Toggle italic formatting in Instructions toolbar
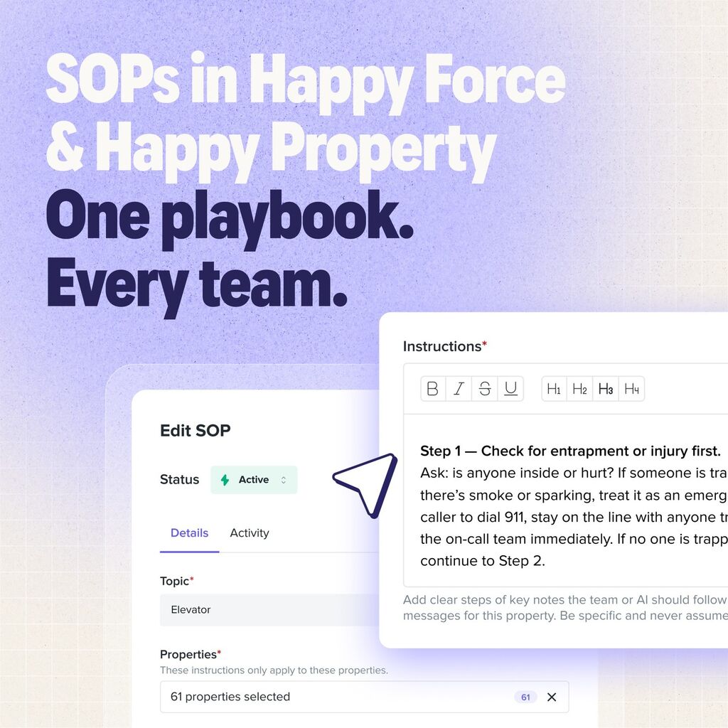728x728 pixels. 459,389
